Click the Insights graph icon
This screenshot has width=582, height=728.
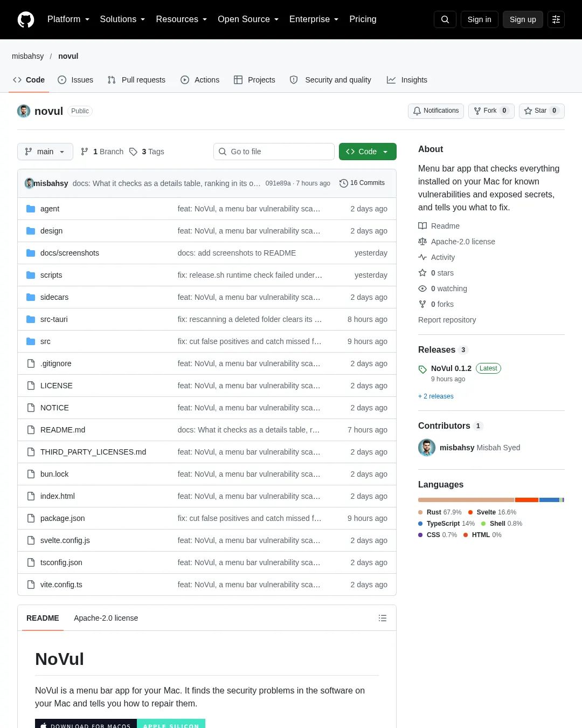click(x=391, y=80)
